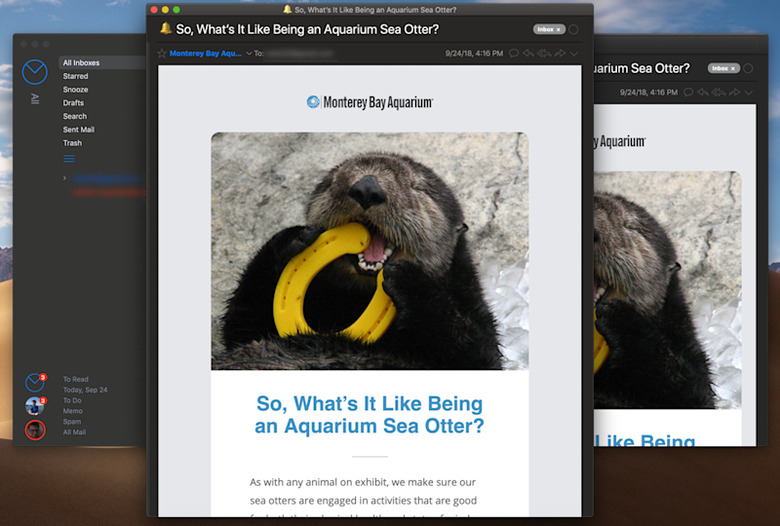
Task: Click the forward arrow icon in front window
Action: click(560, 53)
